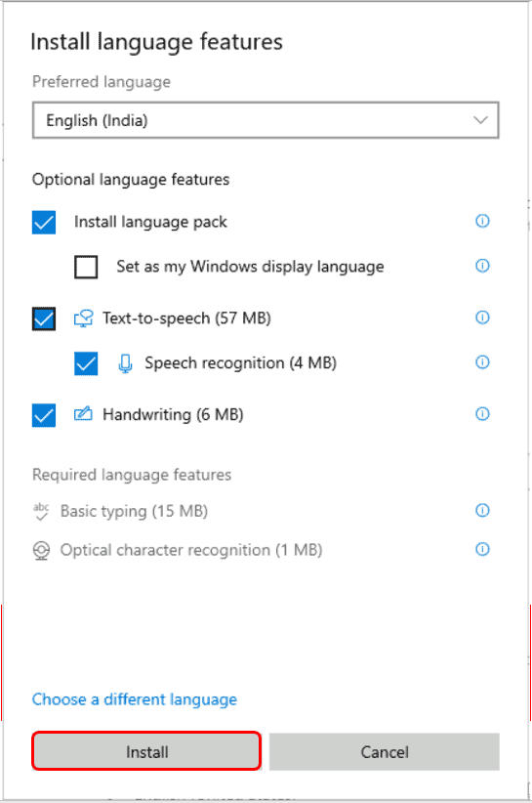Open info icon for Windows display language

[x=482, y=266]
